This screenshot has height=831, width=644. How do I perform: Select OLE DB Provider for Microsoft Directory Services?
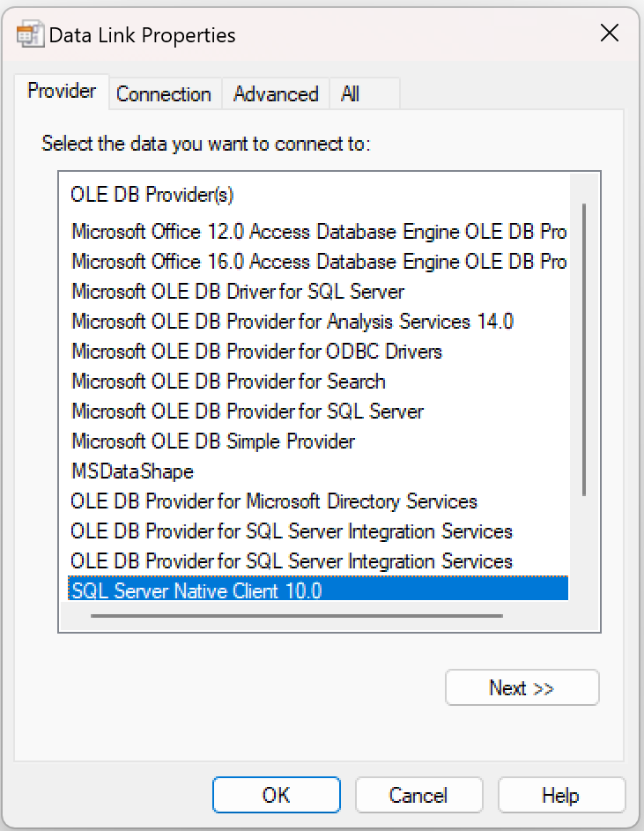pyautogui.click(x=274, y=501)
